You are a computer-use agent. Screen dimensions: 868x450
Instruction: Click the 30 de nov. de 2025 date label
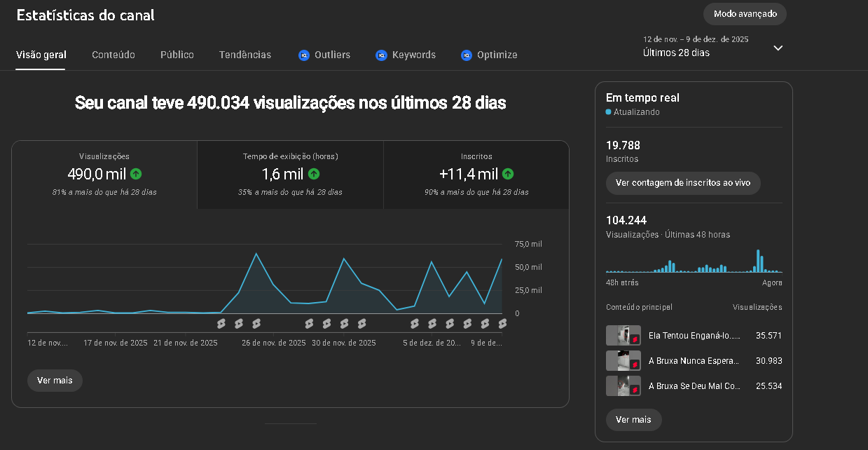pyautogui.click(x=344, y=343)
